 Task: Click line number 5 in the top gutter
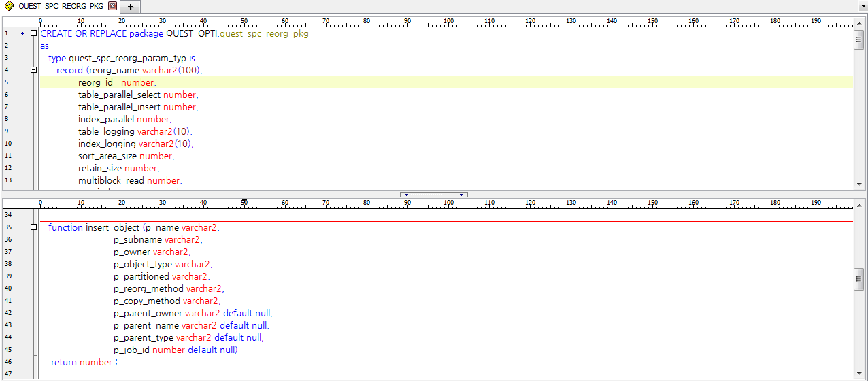[x=6, y=82]
